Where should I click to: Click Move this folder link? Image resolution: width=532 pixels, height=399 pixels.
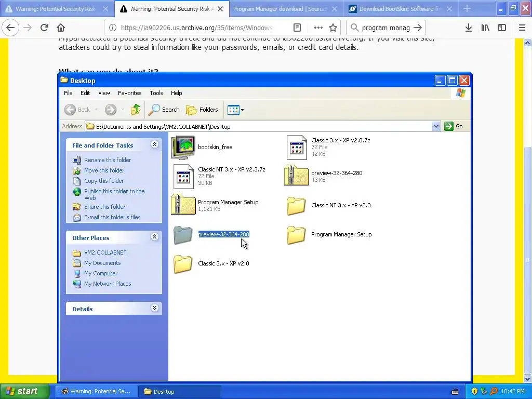coord(104,170)
